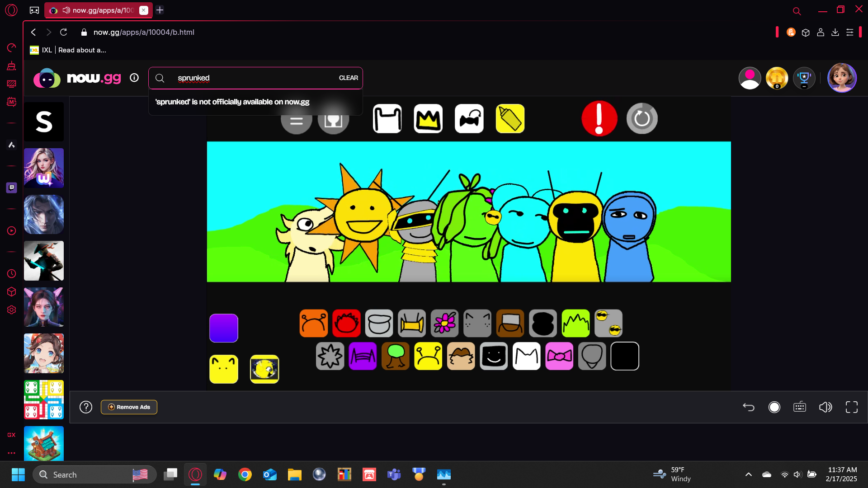Open the user avatar with brown hair
The height and width of the screenshot is (488, 868).
(842, 78)
